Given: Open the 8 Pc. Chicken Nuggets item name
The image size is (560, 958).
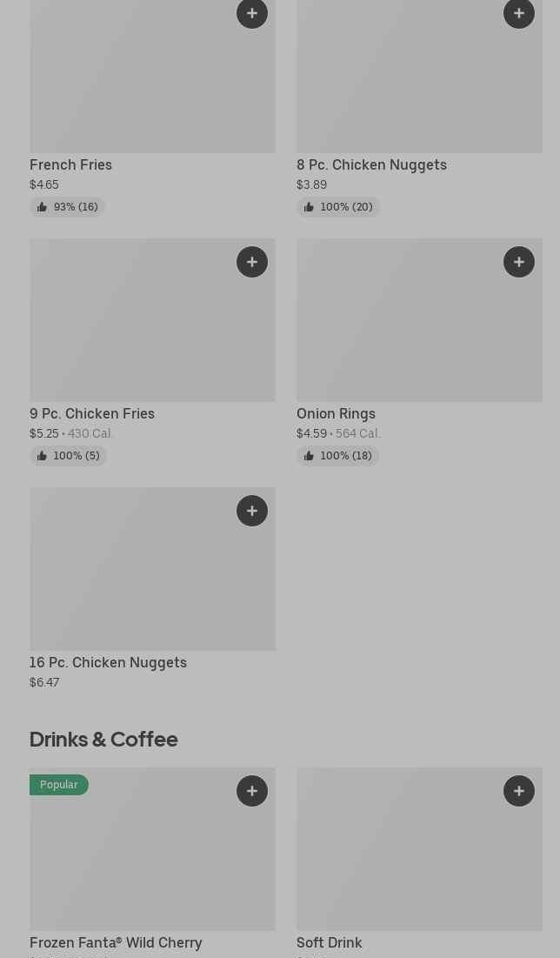Looking at the screenshot, I should 371,164.
